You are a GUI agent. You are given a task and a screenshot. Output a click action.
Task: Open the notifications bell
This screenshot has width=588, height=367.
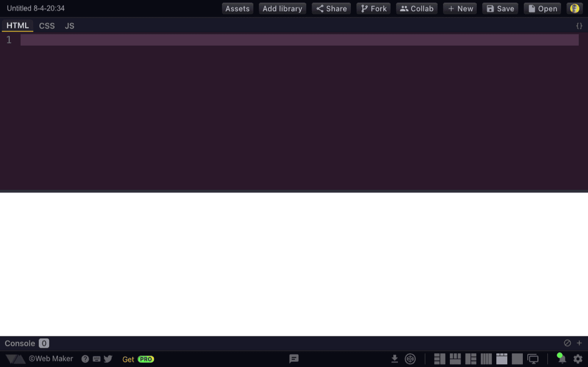pyautogui.click(x=561, y=359)
